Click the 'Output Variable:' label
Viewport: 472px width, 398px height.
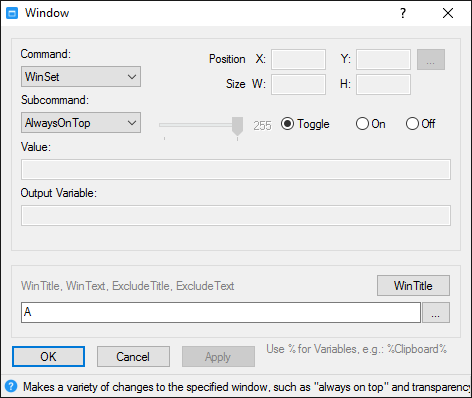click(x=59, y=193)
